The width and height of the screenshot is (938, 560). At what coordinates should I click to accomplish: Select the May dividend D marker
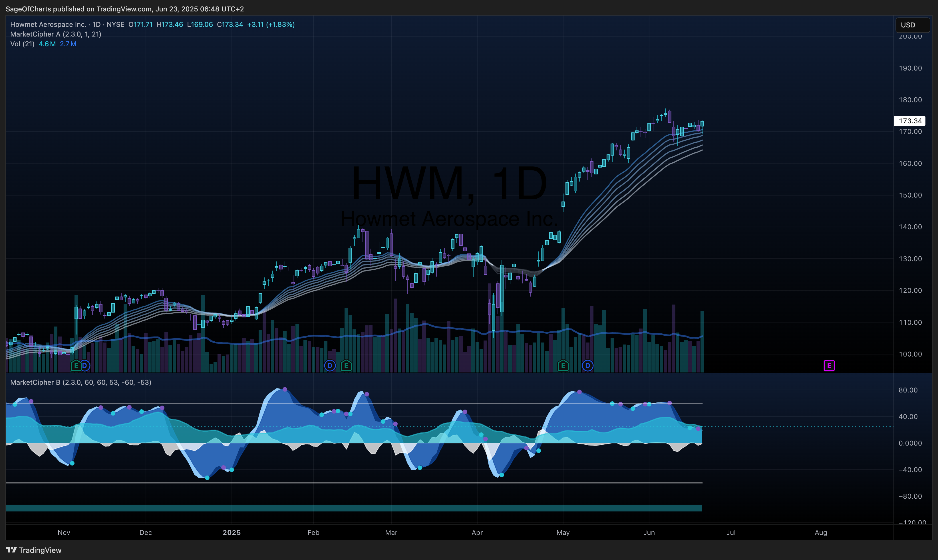click(587, 366)
